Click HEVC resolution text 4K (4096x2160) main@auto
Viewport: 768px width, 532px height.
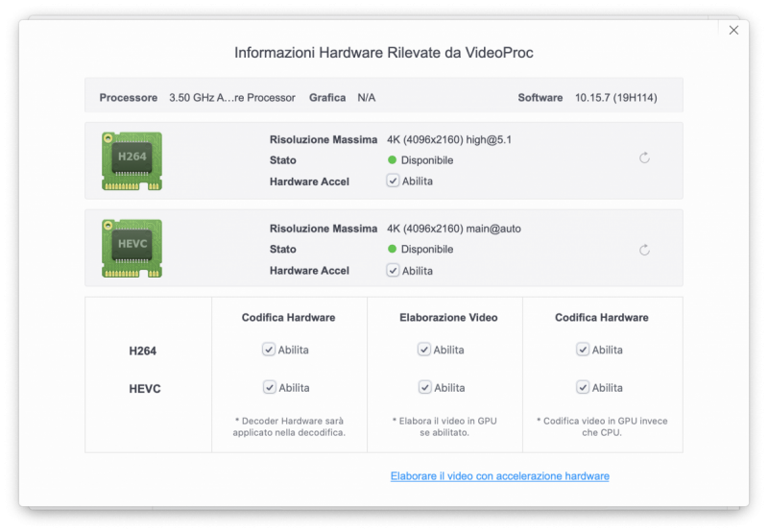[454, 229]
